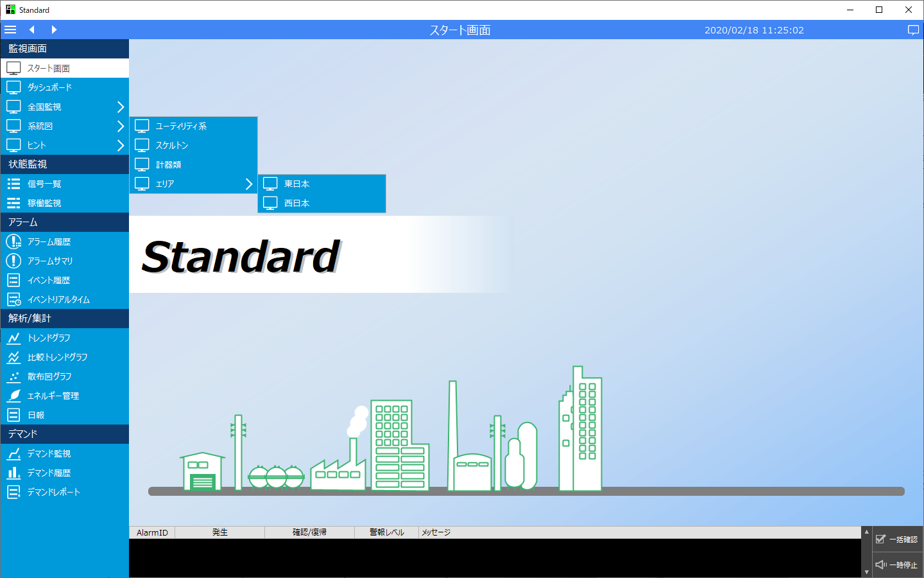Open the 信号一覧 list icon
Image resolution: width=924 pixels, height=578 pixels.
(x=13, y=184)
